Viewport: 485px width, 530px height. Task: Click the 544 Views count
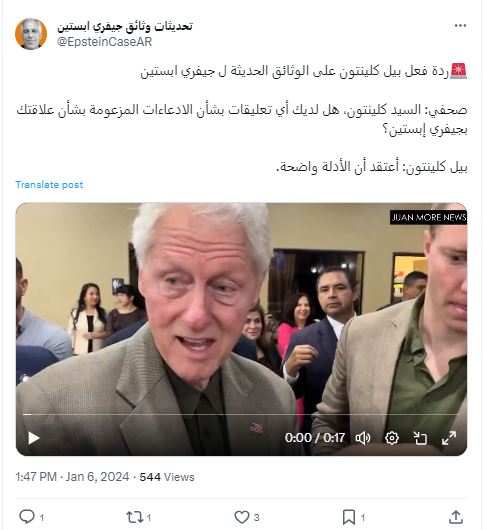click(167, 477)
